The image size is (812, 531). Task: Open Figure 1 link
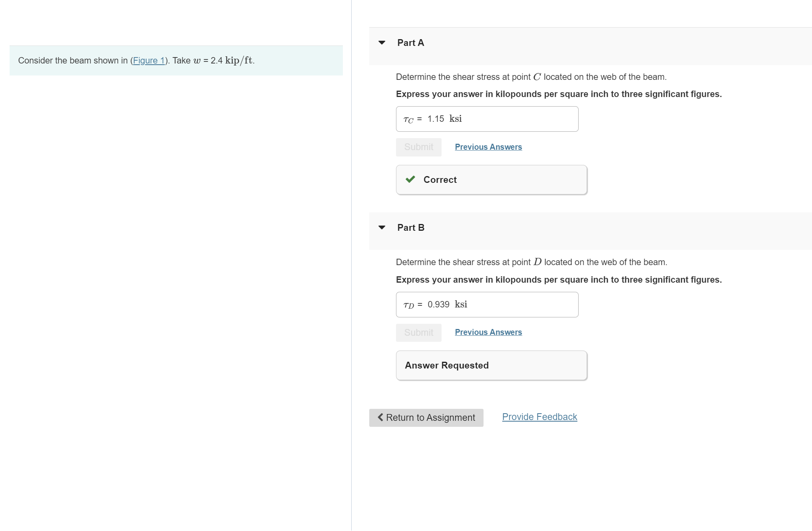149,61
